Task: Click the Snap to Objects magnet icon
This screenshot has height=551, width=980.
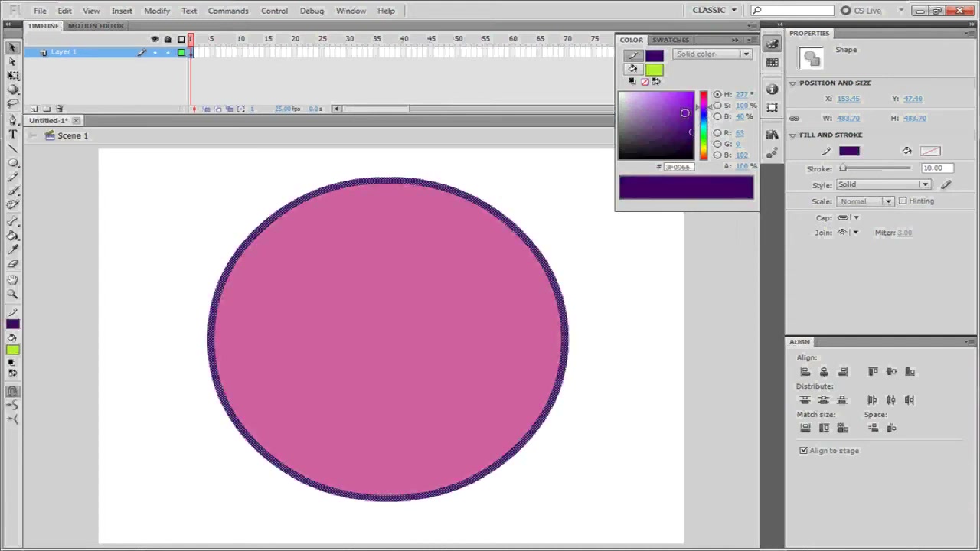Action: pos(12,391)
